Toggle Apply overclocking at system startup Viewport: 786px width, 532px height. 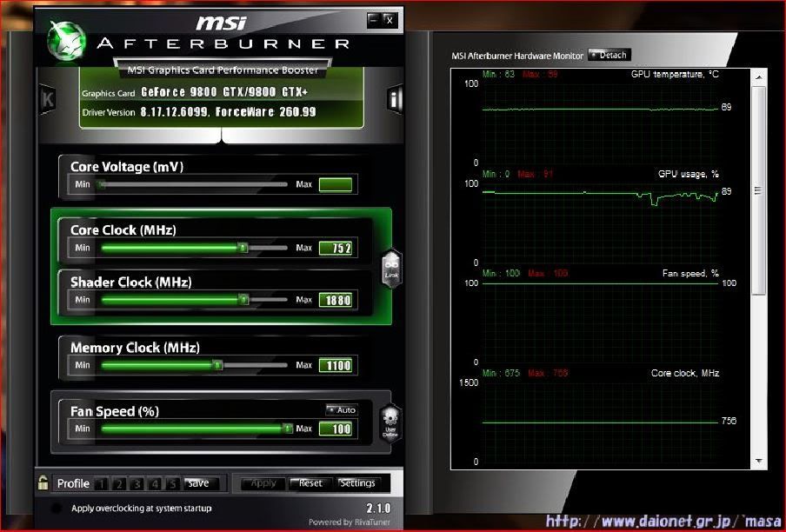pyautogui.click(x=57, y=508)
